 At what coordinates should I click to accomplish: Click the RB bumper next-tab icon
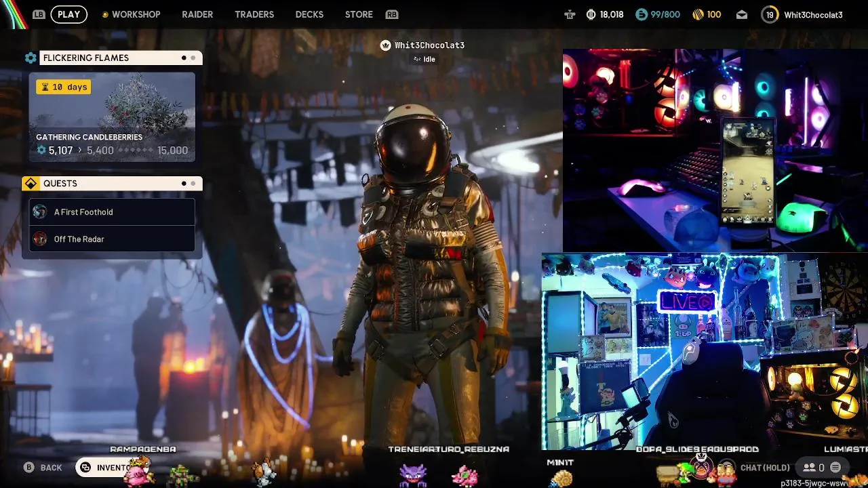click(x=391, y=14)
